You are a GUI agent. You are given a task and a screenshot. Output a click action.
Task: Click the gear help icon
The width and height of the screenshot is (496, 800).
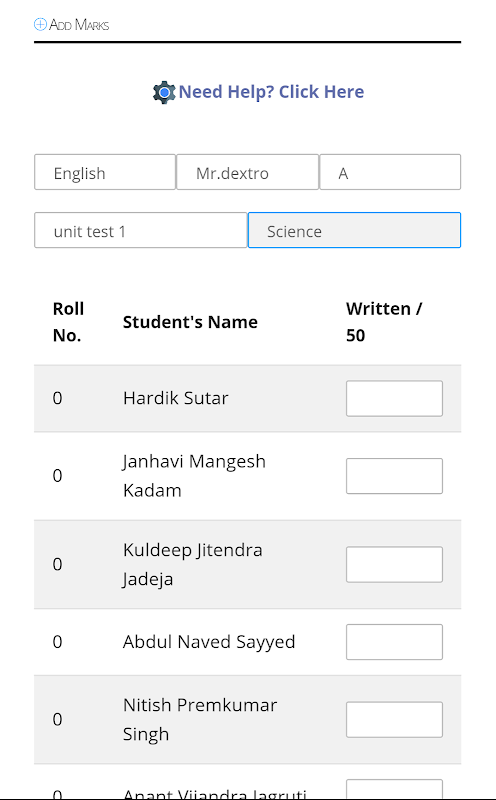coord(164,92)
